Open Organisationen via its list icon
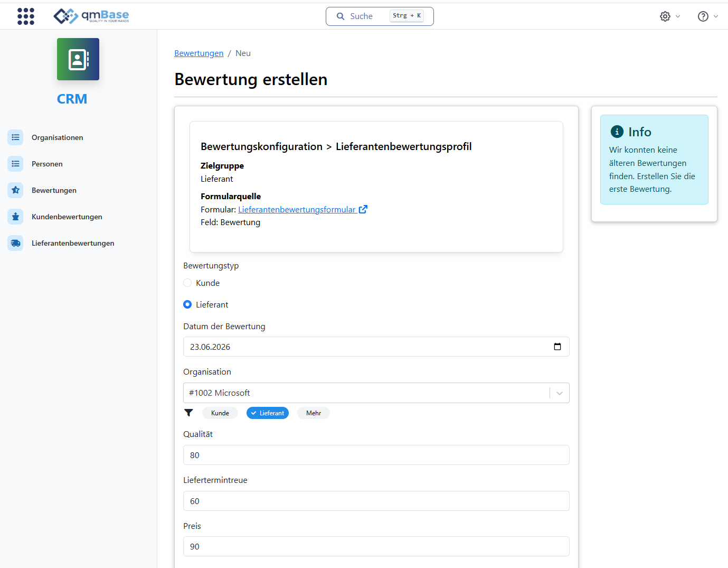 click(15, 137)
